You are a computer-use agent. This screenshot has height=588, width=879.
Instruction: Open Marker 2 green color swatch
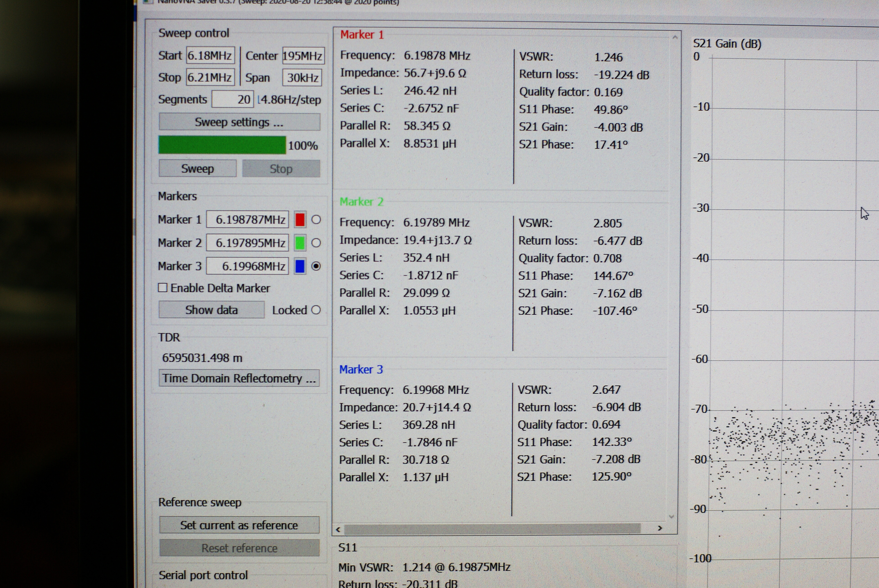pyautogui.click(x=300, y=243)
